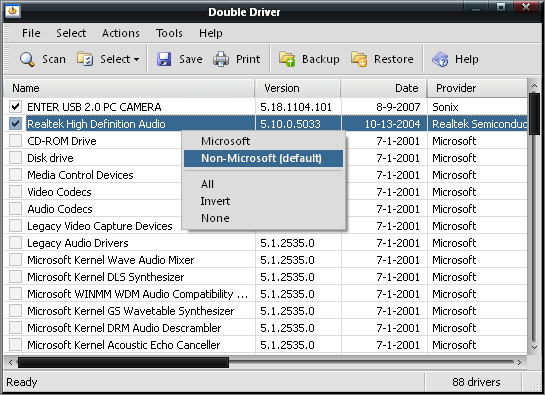The image size is (545, 395).
Task: Choose Non-Microsoft (default) option
Action: click(263, 158)
